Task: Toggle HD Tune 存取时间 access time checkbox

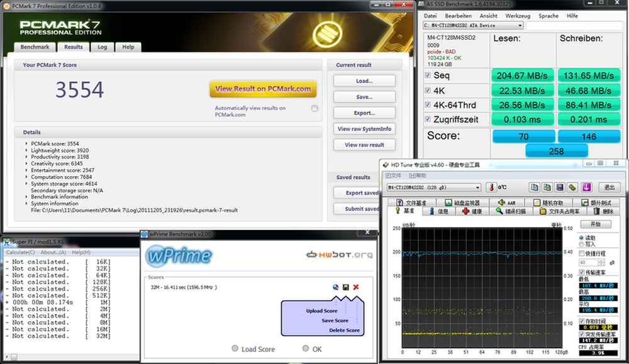Action: coord(581,321)
